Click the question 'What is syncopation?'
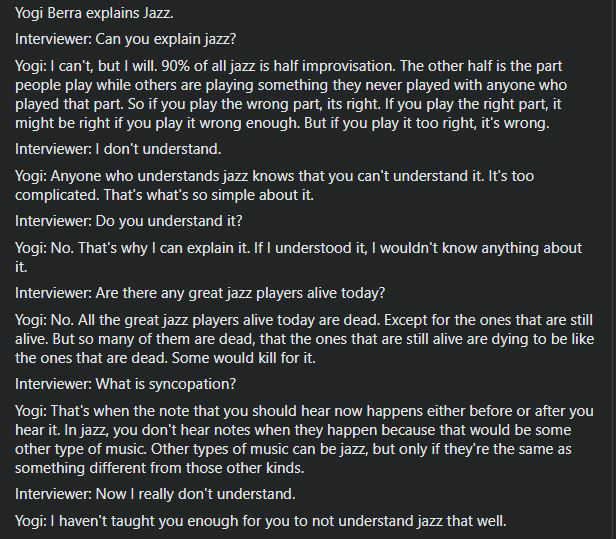Viewport: 616px width, 539px height. coord(166,384)
